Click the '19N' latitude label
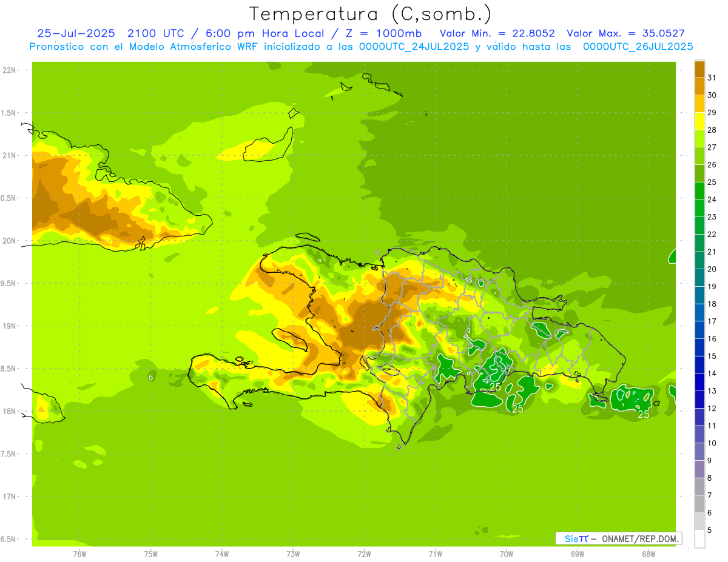Image resolution: width=728 pixels, height=562 pixels. click(10, 326)
